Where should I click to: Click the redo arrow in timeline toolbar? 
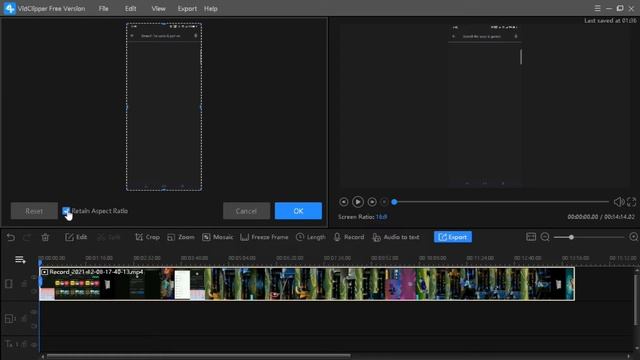pos(27,237)
